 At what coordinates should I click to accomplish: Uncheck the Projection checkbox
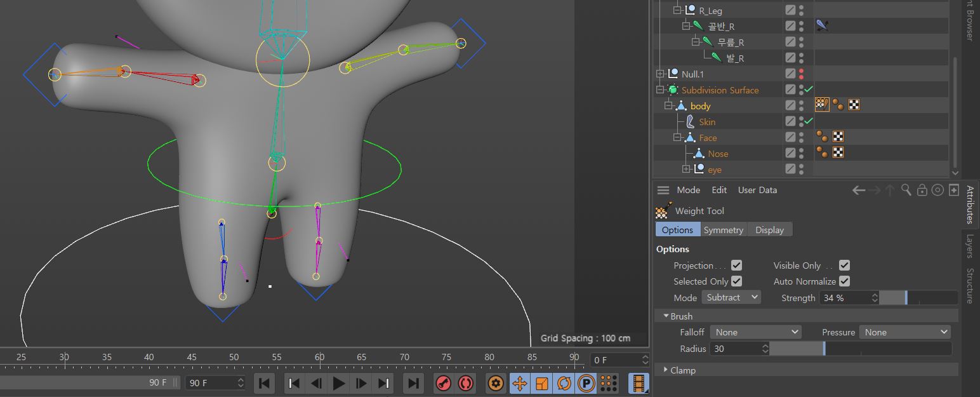(736, 266)
